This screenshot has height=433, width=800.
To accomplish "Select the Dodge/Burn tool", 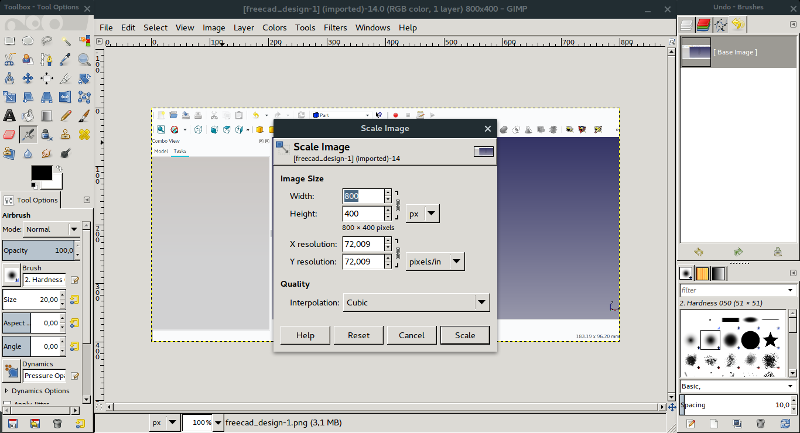I will (x=65, y=153).
